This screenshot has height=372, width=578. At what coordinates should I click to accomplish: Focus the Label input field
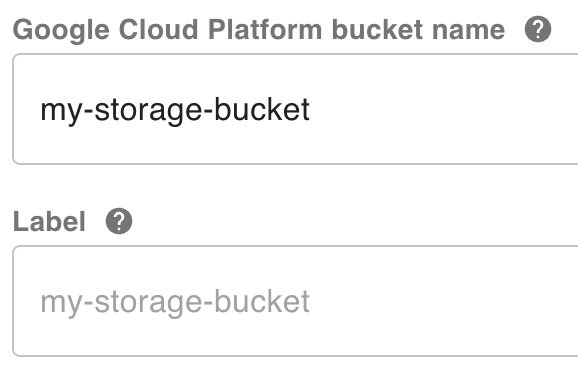click(x=295, y=301)
